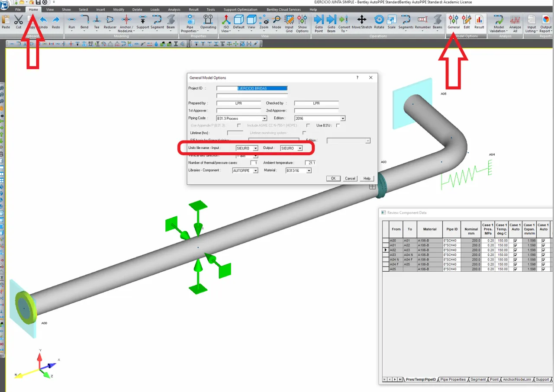Image resolution: width=554 pixels, height=392 pixels.
Task: Toggle Case 1 Auto checkbox for A03 row
Action: [515, 255]
